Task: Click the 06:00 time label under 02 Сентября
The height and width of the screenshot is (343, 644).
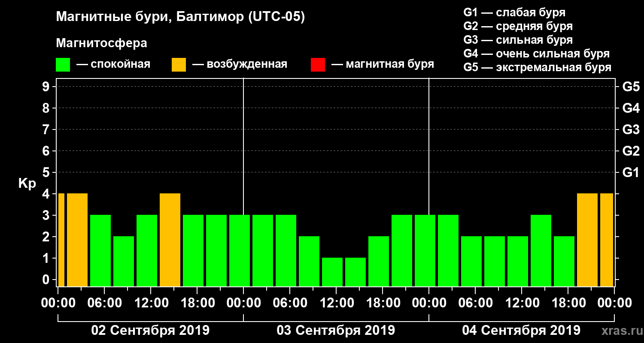Action: (104, 303)
